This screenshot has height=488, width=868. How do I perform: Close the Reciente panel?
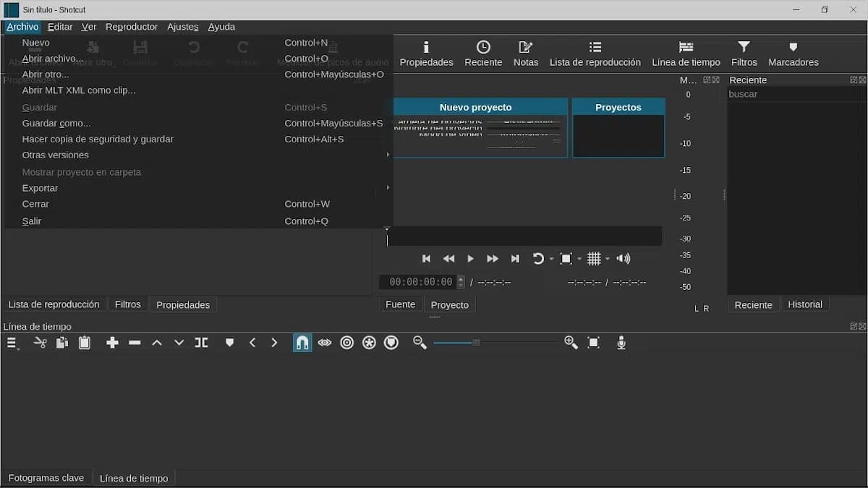click(861, 80)
